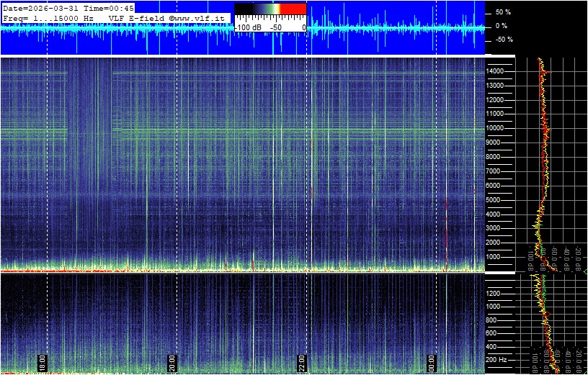The height and width of the screenshot is (375, 588).
Task: Select the 18:00 time marker
Action: coord(43,363)
